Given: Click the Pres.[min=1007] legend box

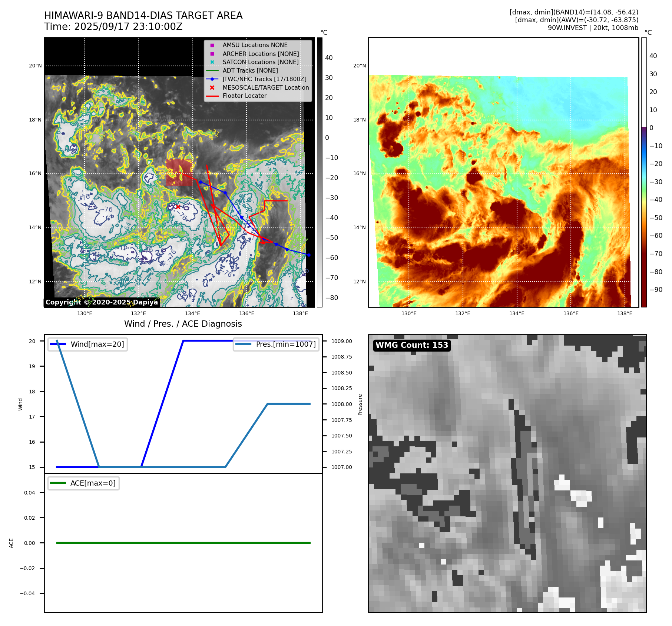Looking at the screenshot, I should click(x=276, y=344).
